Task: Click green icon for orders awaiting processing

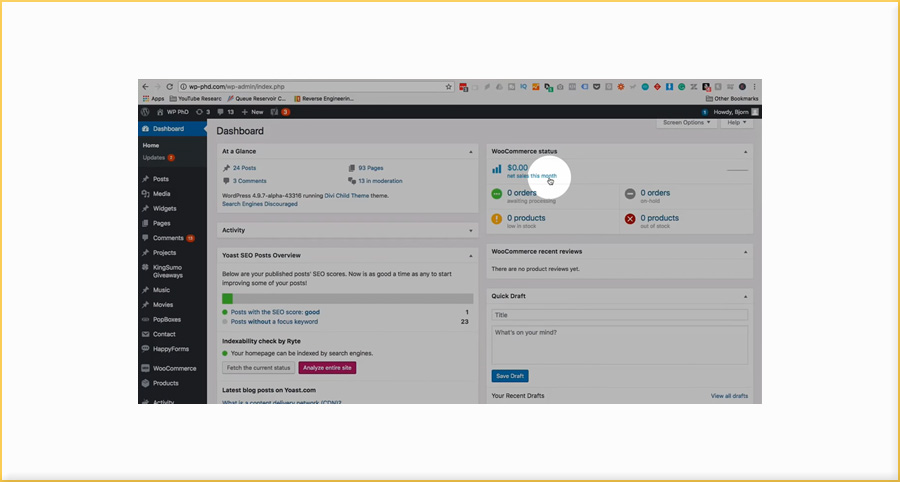Action: coord(496,194)
